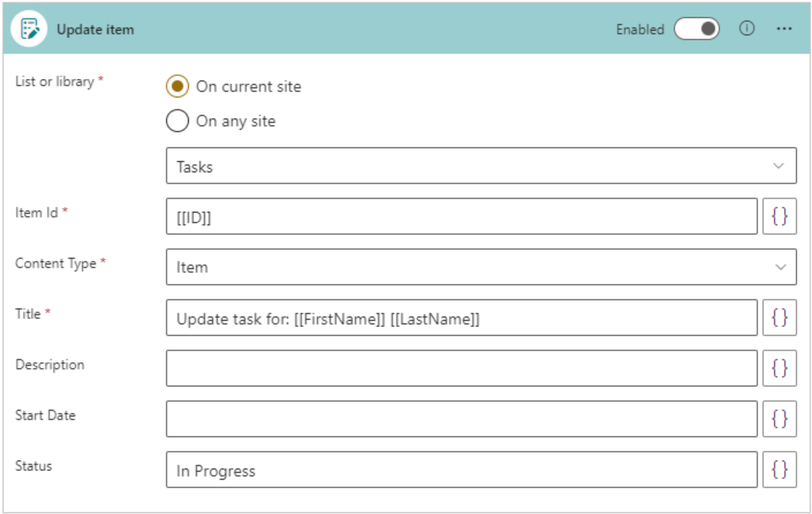Edit the Title text field
This screenshot has width=812, height=514.
point(462,318)
